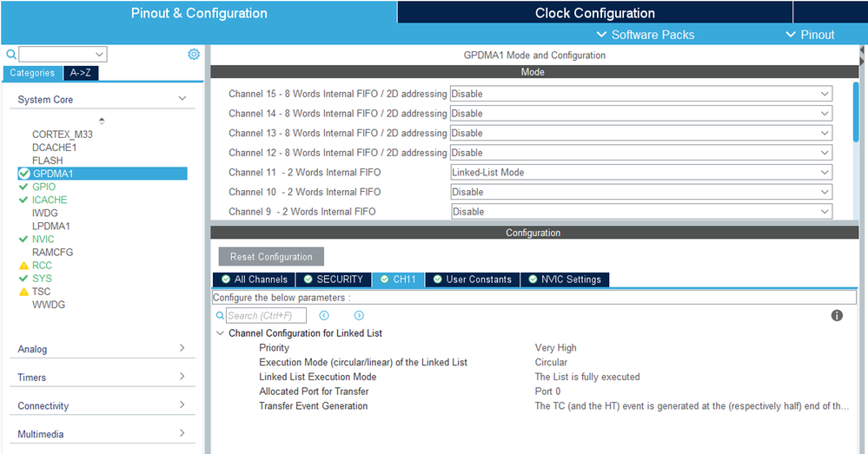The image size is (868, 454).
Task: Select SYS in System Core
Action: 42,278
